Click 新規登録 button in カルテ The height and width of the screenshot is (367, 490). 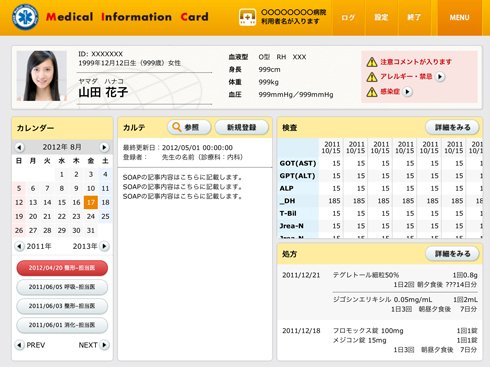242,127
